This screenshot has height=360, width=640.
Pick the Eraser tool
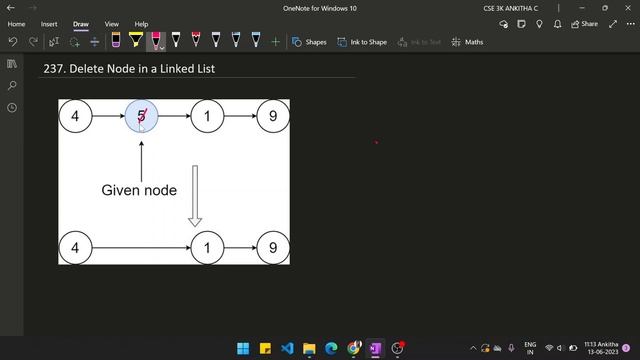pos(116,40)
